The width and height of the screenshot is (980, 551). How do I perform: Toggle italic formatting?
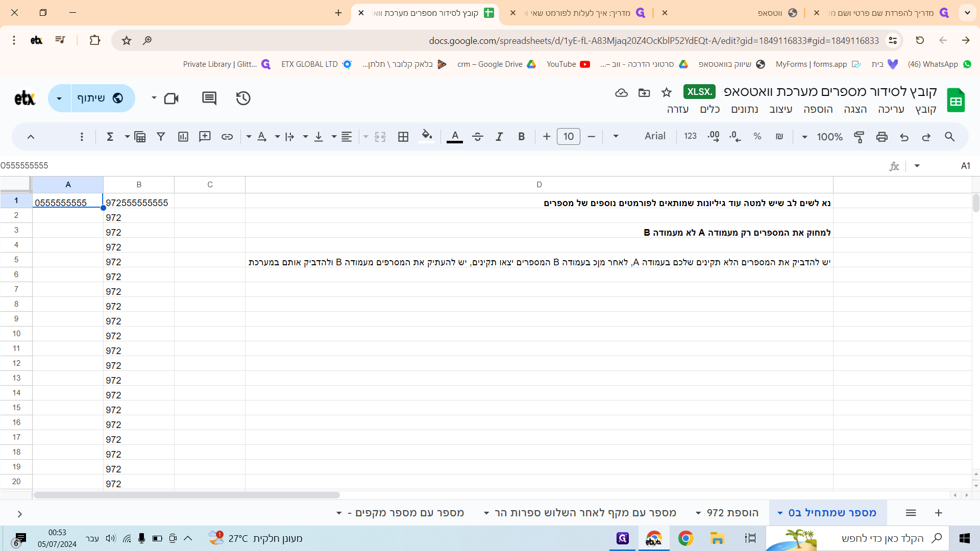point(499,137)
